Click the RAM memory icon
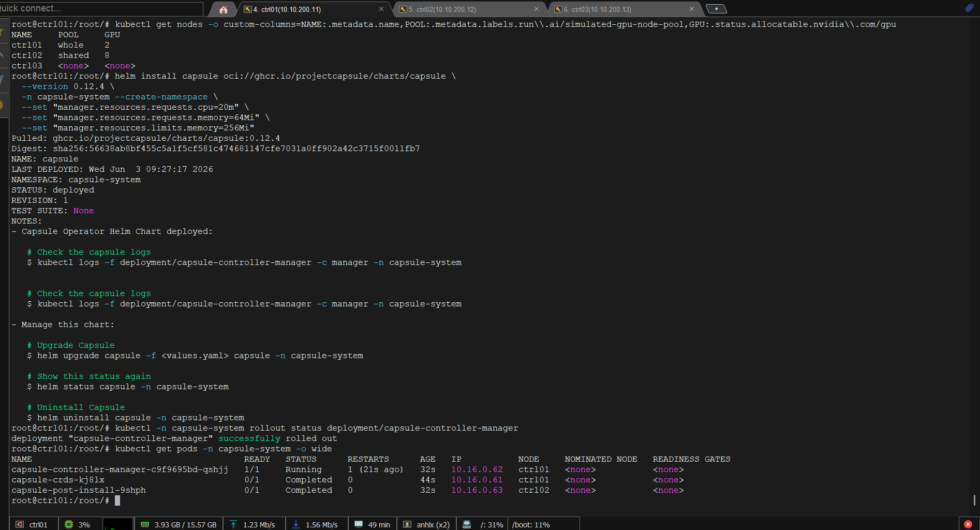 tap(145, 524)
